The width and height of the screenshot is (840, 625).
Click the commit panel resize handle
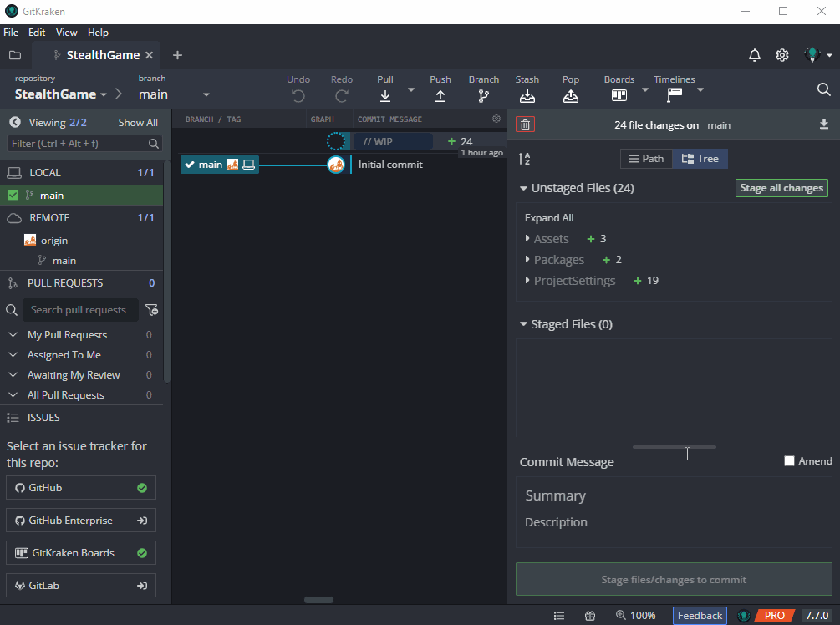674,447
